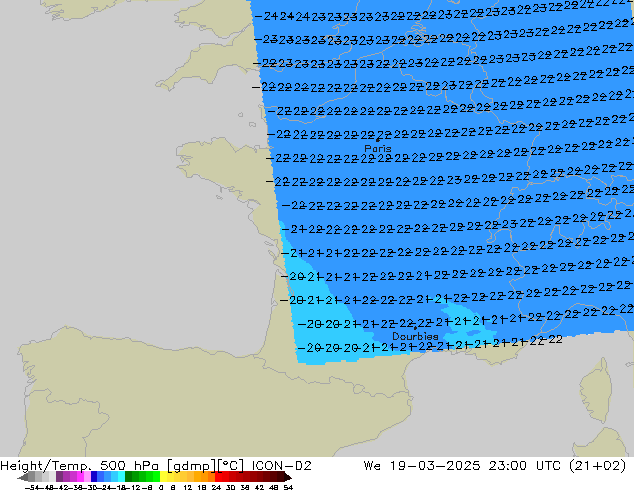Click the -24 value at top-left of data
Image resolution: width=634 pixels, height=490 pixels.
[x=266, y=17]
